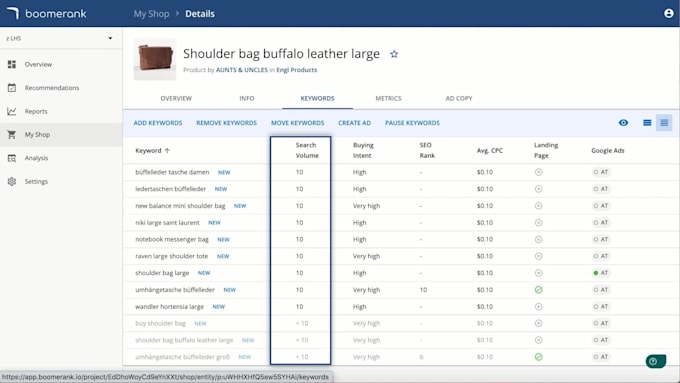The image size is (680, 383).
Task: Click Move Keywords
Action: click(x=298, y=123)
